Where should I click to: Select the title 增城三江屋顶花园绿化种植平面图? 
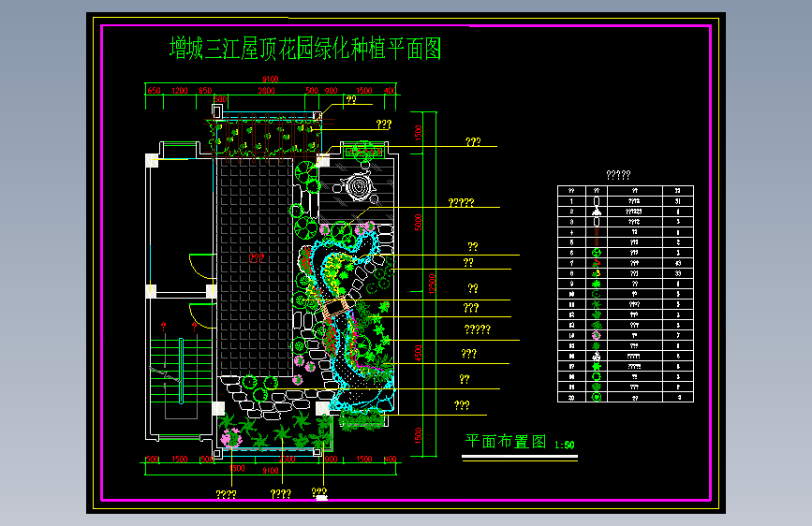[305, 49]
